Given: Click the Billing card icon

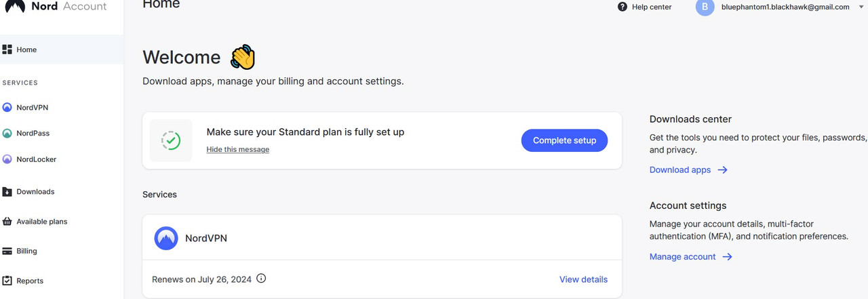Looking at the screenshot, I should pyautogui.click(x=7, y=251).
